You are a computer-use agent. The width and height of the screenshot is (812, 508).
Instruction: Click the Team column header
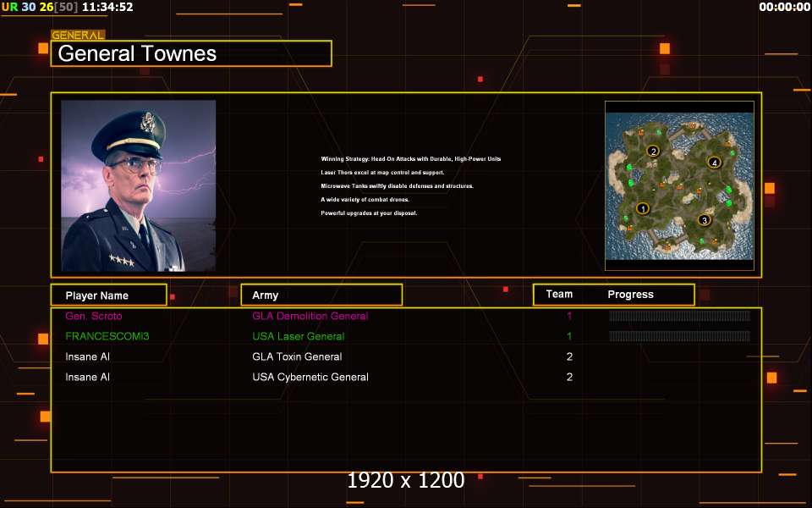coord(559,294)
